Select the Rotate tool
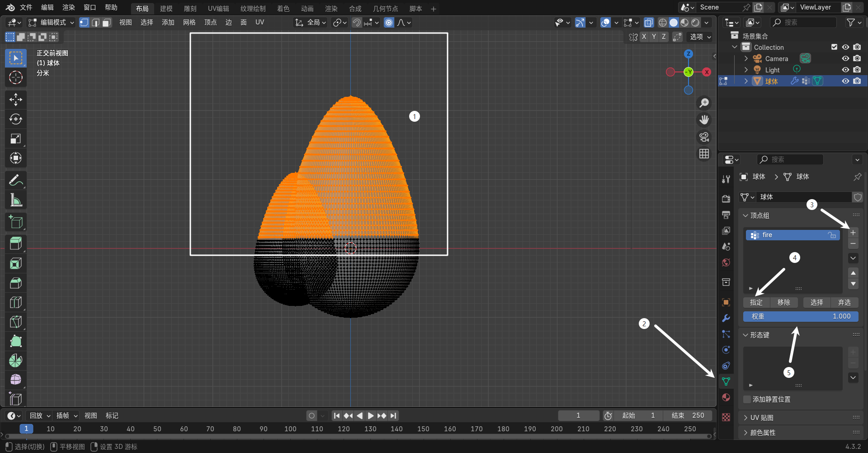The height and width of the screenshot is (453, 868). tap(16, 119)
